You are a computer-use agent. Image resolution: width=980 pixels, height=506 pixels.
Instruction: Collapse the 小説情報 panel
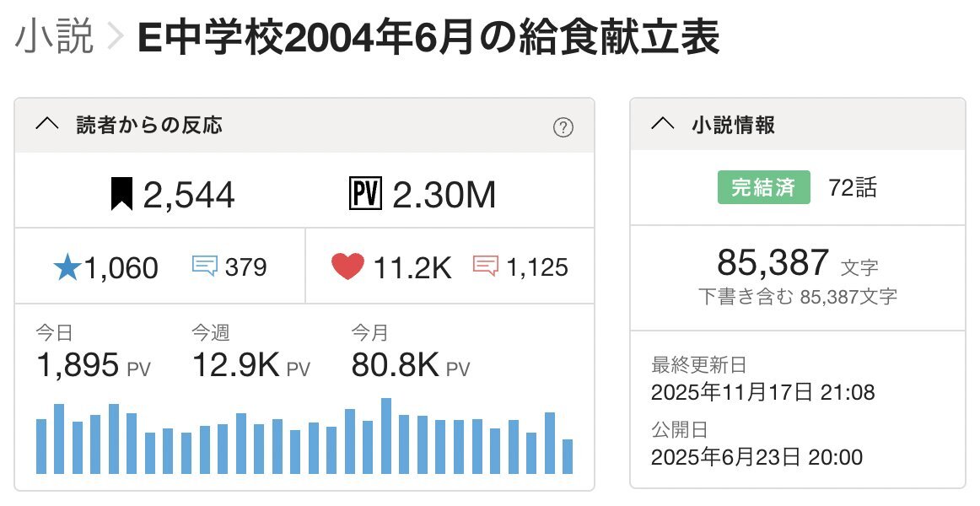tap(663, 126)
